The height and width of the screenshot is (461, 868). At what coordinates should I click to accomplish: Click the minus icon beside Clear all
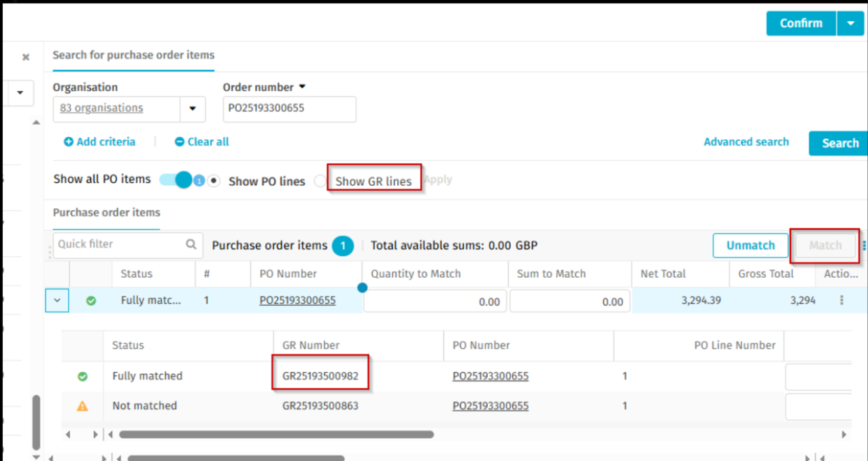179,142
